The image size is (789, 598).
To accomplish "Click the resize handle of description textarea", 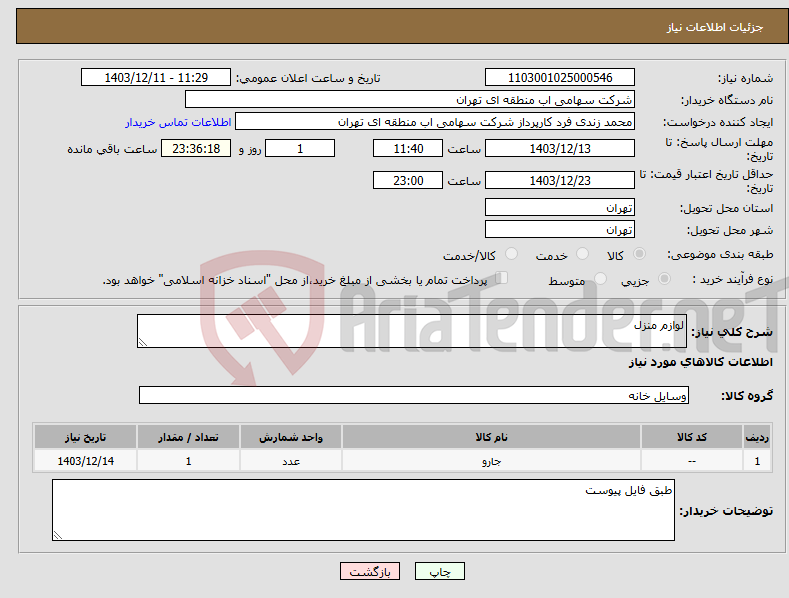I will [x=143, y=342].
